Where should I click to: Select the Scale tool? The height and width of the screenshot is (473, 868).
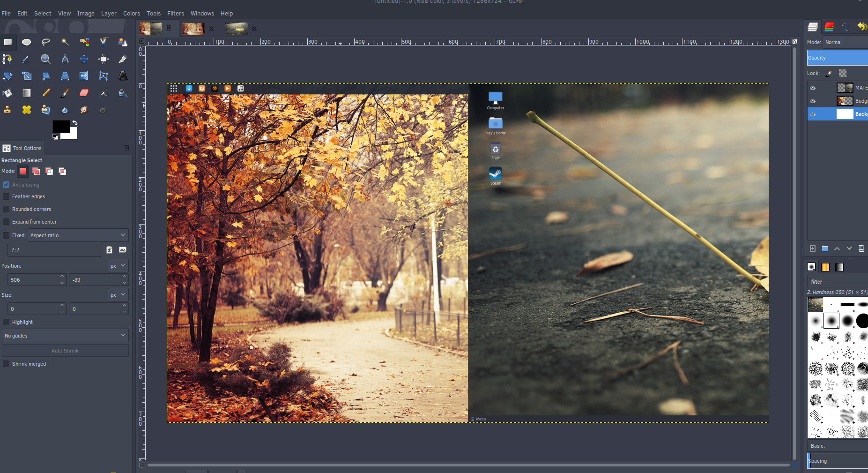point(27,76)
